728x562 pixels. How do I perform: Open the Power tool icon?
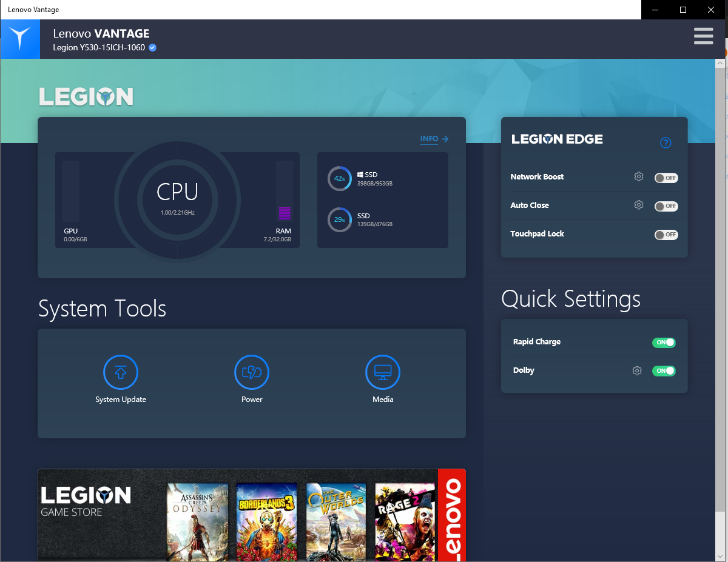(x=252, y=372)
